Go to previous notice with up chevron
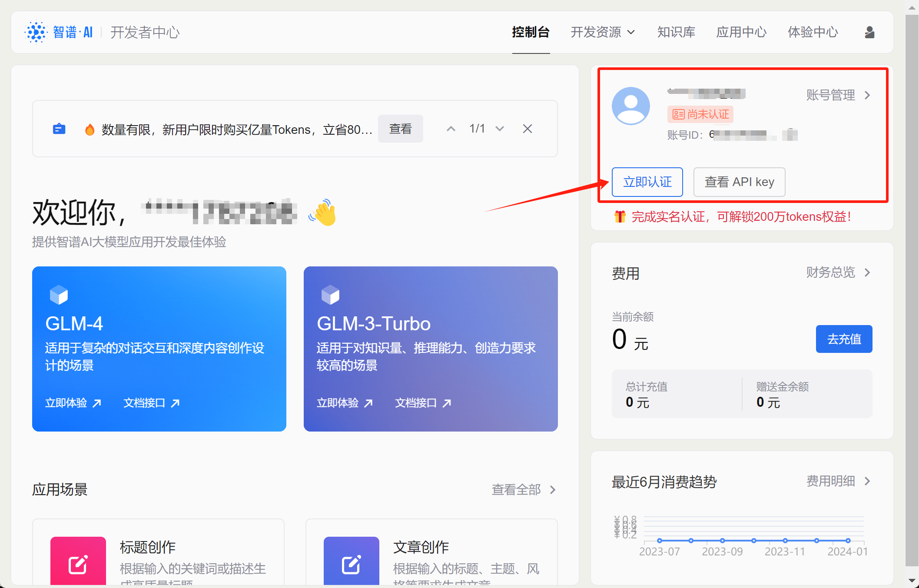Image resolution: width=919 pixels, height=588 pixels. (x=451, y=129)
